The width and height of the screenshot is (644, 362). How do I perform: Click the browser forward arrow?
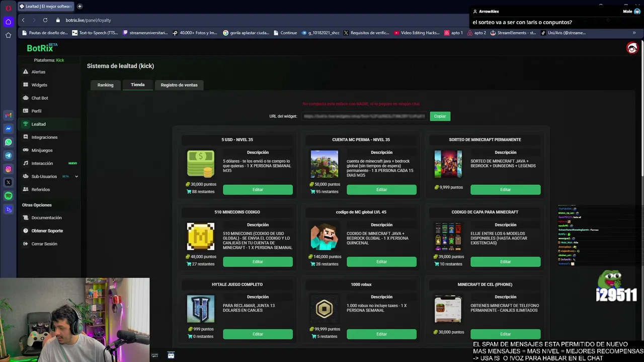[x=34, y=20]
